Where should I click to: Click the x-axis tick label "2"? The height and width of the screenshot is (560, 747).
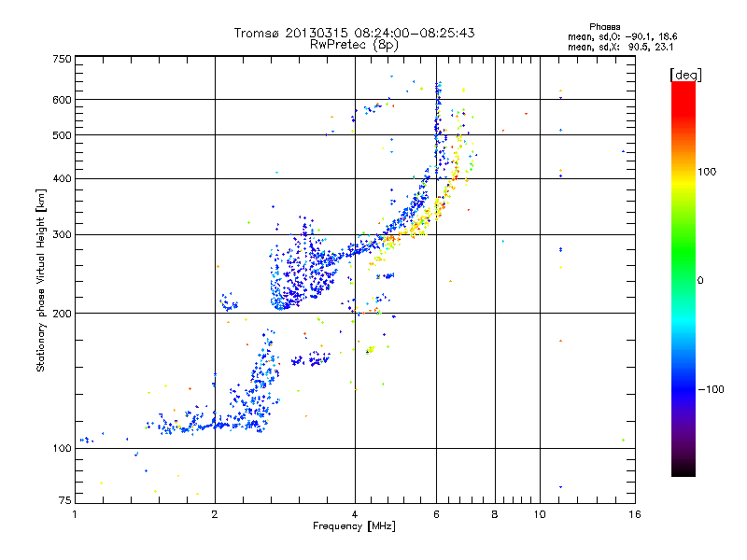(x=215, y=514)
